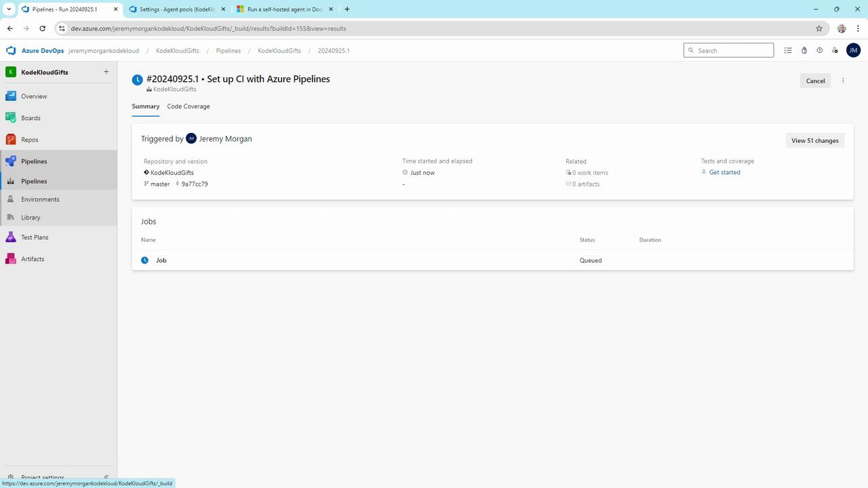868x488 pixels.
Task: Open commit 9a77cc79
Action: [195, 184]
